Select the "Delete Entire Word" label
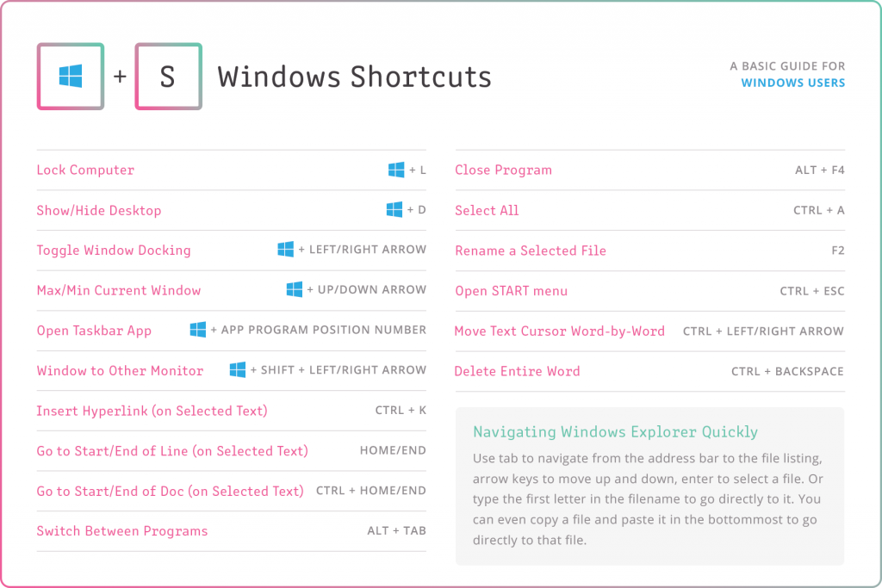Screen dimensions: 882x588 [x=517, y=371]
